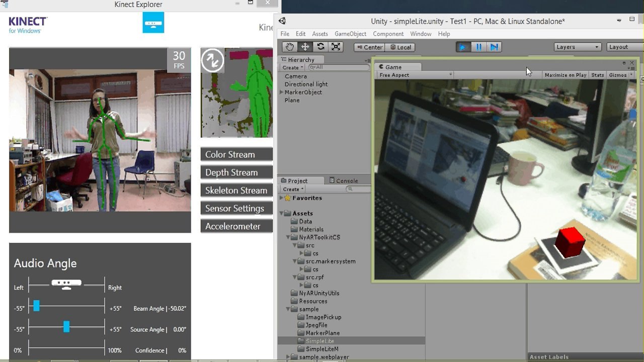This screenshot has height=362, width=644.
Task: Open the Materials folder in Assets
Action: pos(306,229)
